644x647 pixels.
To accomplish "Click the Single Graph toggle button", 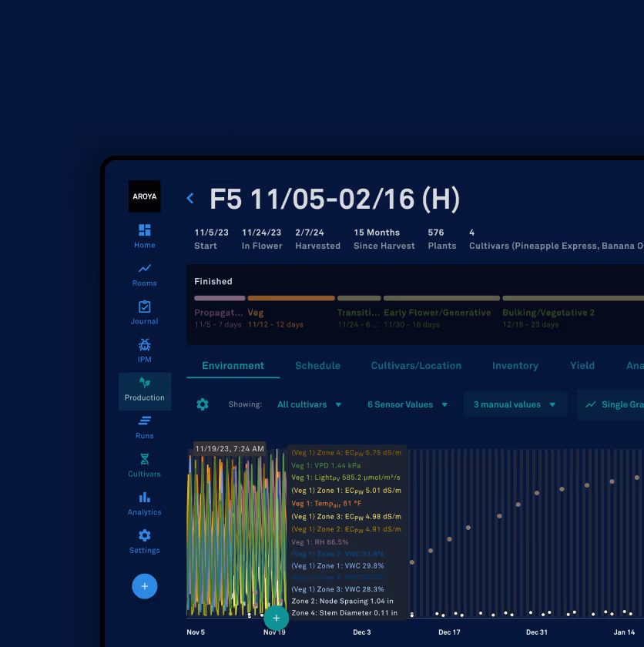I will (x=612, y=404).
